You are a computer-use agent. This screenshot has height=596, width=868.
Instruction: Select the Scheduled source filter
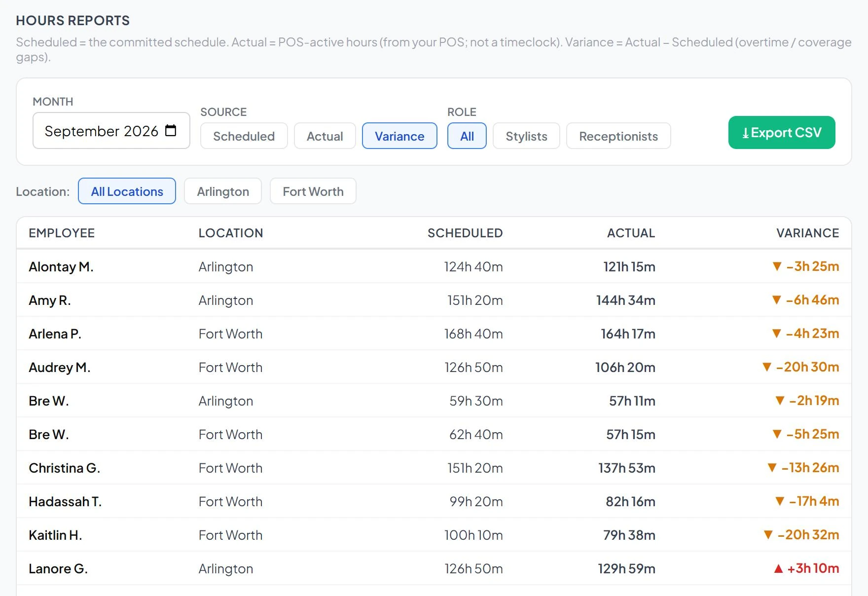pyautogui.click(x=244, y=136)
